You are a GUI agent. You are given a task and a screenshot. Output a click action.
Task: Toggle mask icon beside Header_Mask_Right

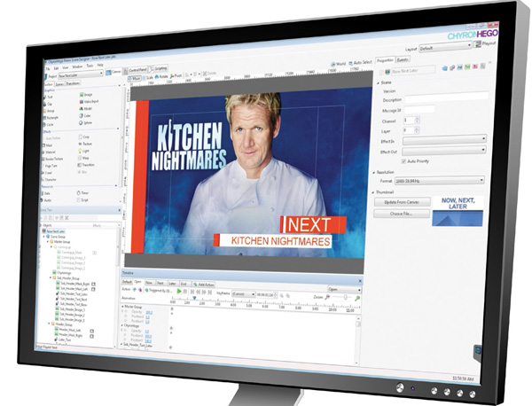click(x=91, y=336)
